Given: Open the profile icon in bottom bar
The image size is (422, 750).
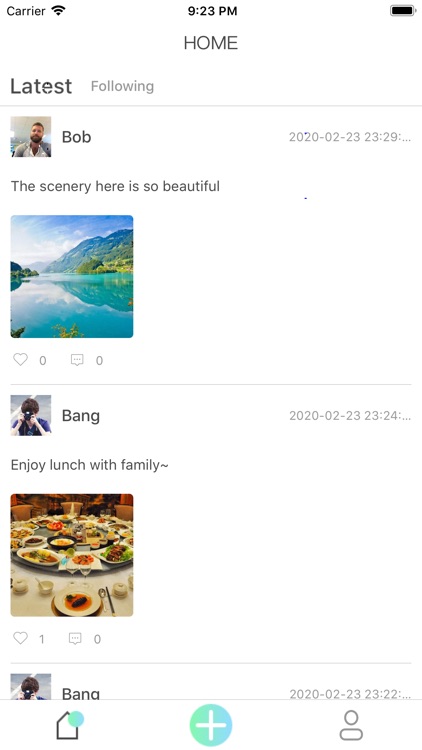Looking at the screenshot, I should 351,725.
